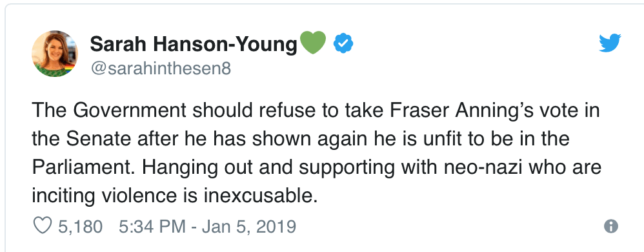Click the blue verified badge
The image size is (644, 252).
coord(343,43)
